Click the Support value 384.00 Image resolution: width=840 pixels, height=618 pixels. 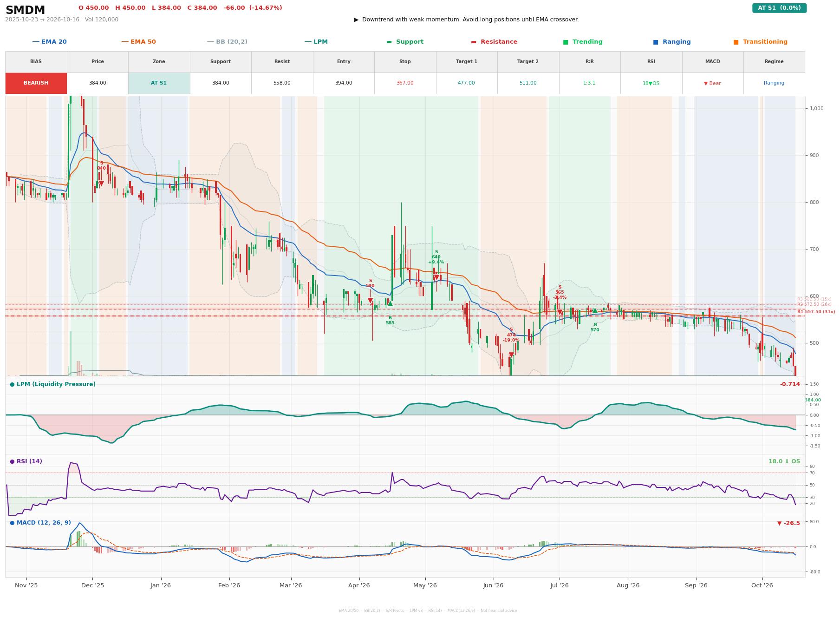point(221,83)
